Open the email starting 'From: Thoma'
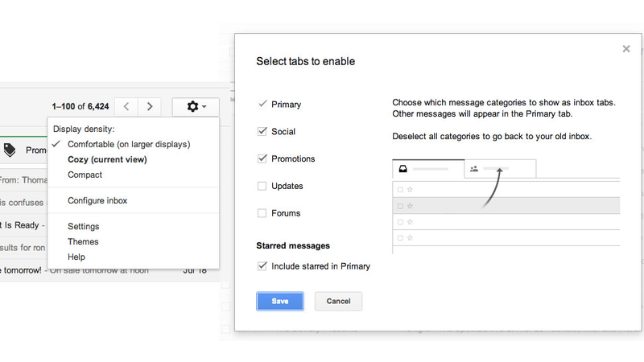The width and height of the screenshot is (644, 362). 23,180
